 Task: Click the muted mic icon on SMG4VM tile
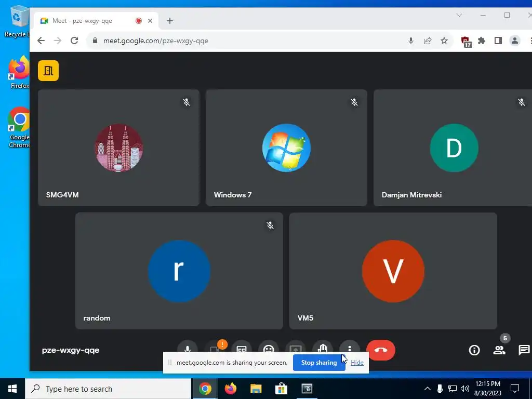[187, 102]
